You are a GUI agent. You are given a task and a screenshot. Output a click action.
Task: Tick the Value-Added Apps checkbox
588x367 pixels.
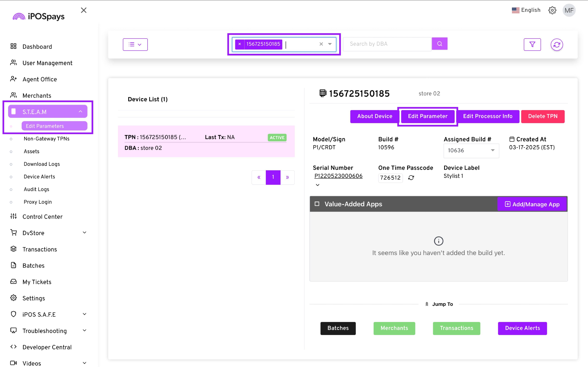(317, 204)
